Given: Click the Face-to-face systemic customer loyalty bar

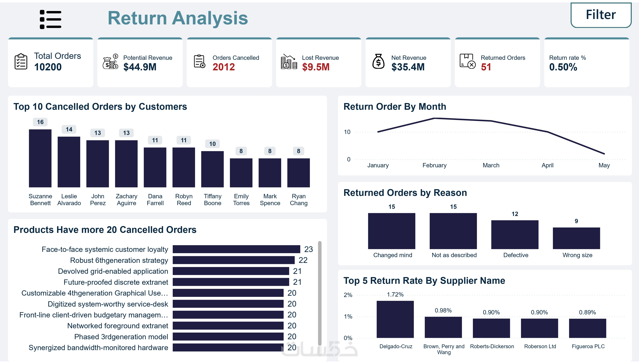Looking at the screenshot, I should [236, 249].
